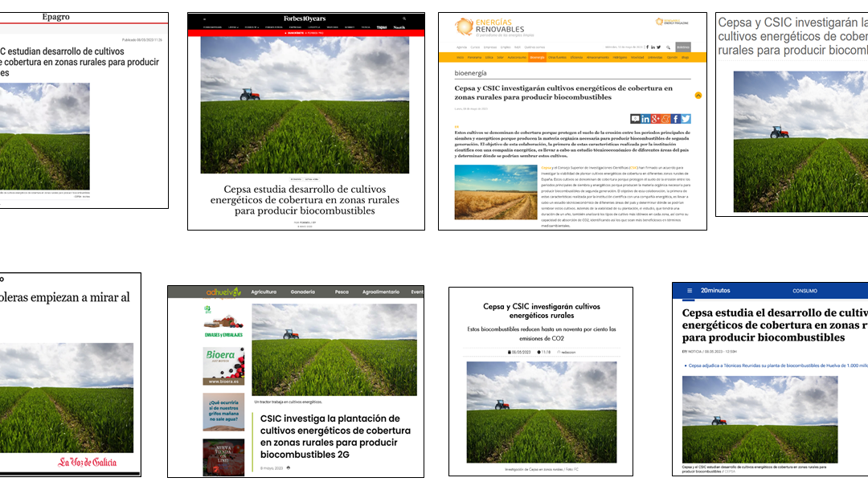Click the Energías Renovables sun logo
The height and width of the screenshot is (490, 868).
tap(464, 27)
